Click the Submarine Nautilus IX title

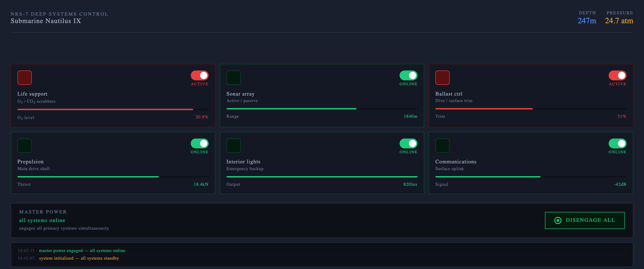point(46,21)
